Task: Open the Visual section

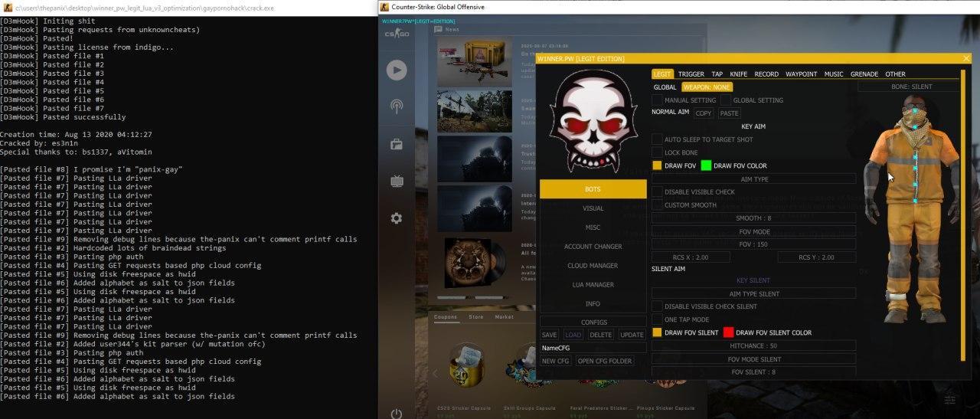Action: click(x=593, y=208)
